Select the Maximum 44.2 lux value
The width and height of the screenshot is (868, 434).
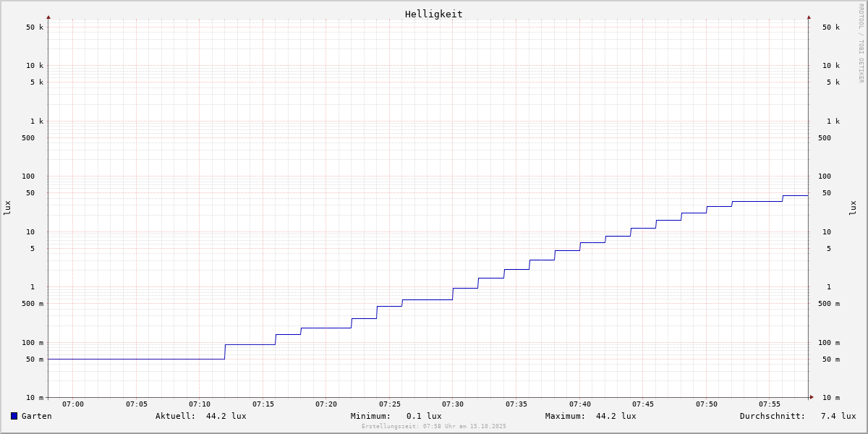616,416
